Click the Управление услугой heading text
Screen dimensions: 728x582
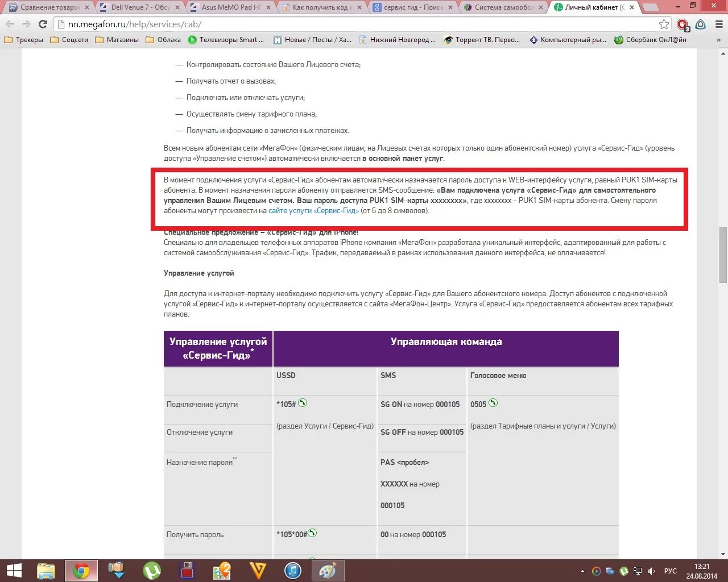coord(199,273)
